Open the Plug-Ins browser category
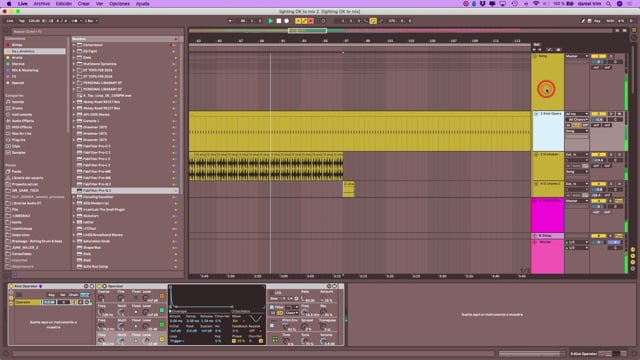 point(18,140)
